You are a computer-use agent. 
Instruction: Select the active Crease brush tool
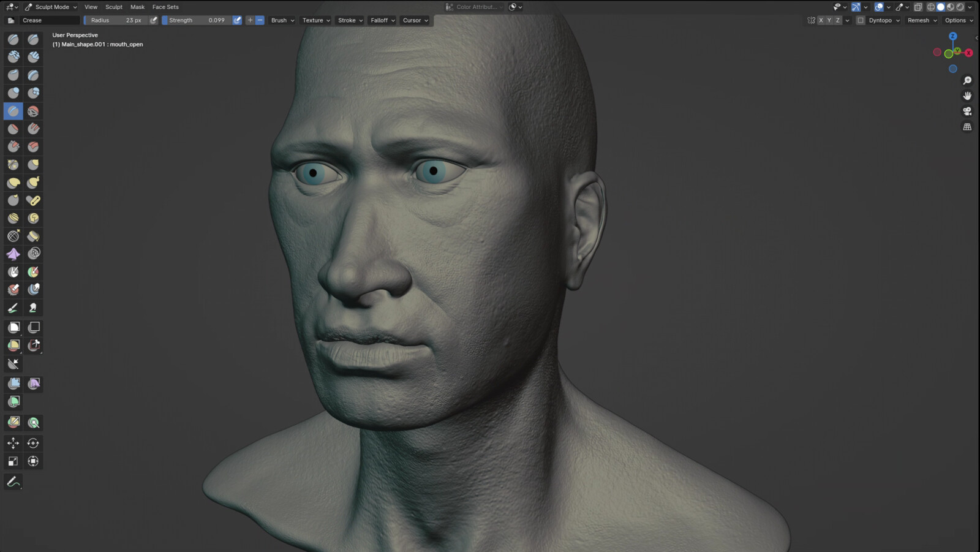click(13, 111)
